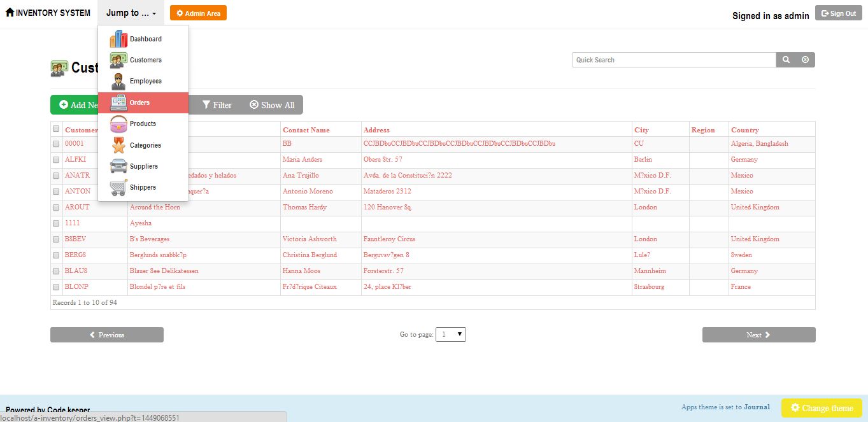Select the checkbox for ANATR row
The image size is (868, 422).
(x=56, y=176)
